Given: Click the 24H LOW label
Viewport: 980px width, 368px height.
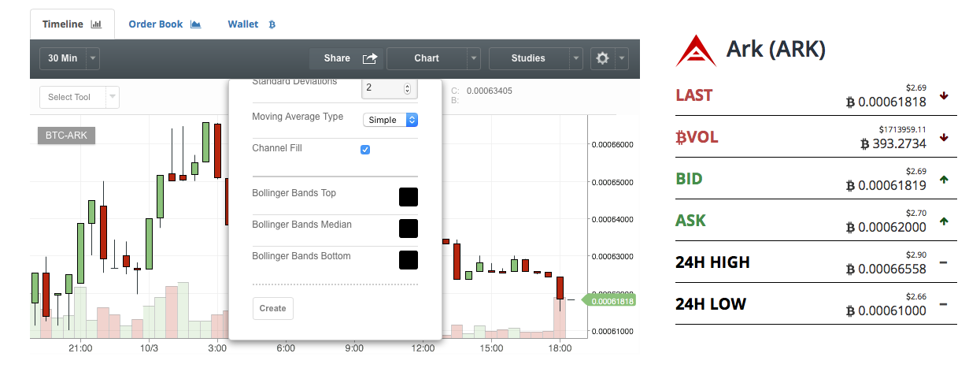Looking at the screenshot, I should coord(711,304).
